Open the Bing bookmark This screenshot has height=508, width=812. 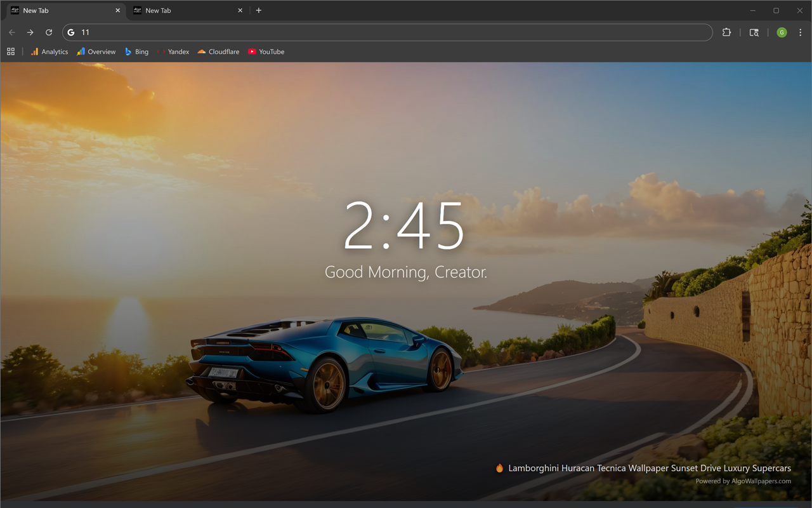point(136,51)
